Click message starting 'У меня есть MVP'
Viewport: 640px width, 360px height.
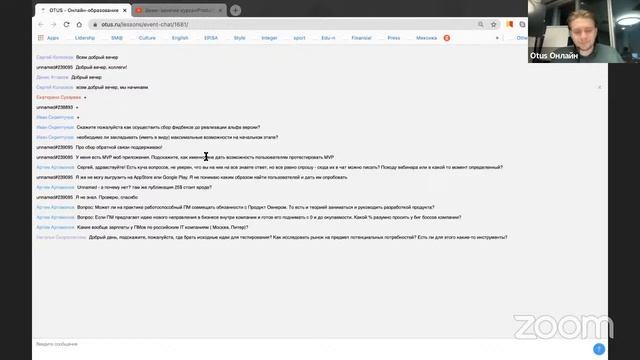(204, 157)
